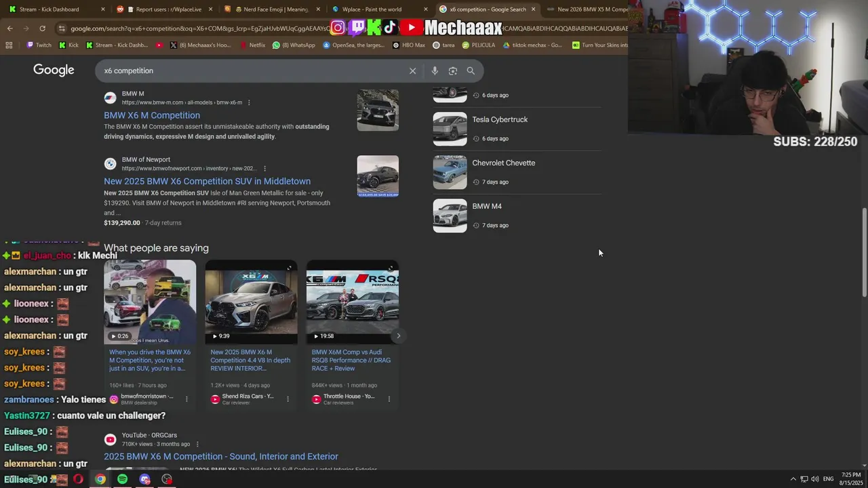
Task: Open Opera from the taskbar
Action: [78, 479]
